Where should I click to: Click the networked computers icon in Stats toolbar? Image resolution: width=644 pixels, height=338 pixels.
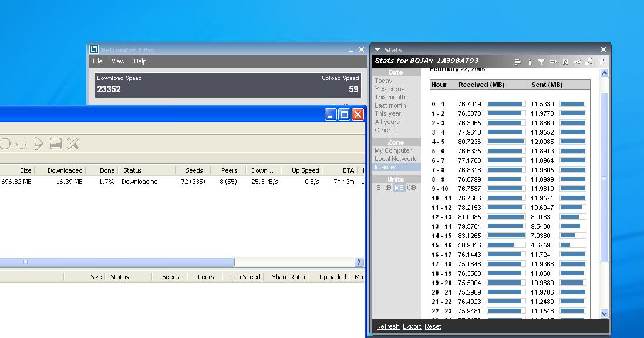click(589, 62)
